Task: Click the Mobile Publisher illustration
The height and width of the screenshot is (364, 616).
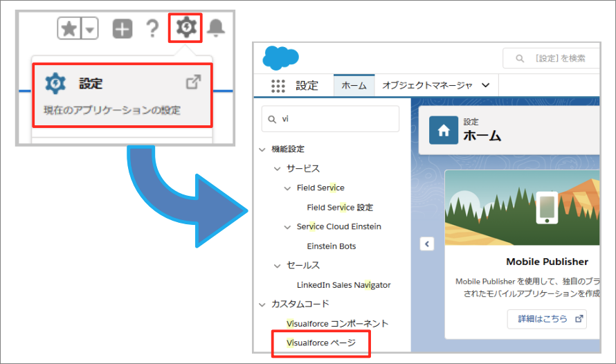Action: (x=522, y=208)
